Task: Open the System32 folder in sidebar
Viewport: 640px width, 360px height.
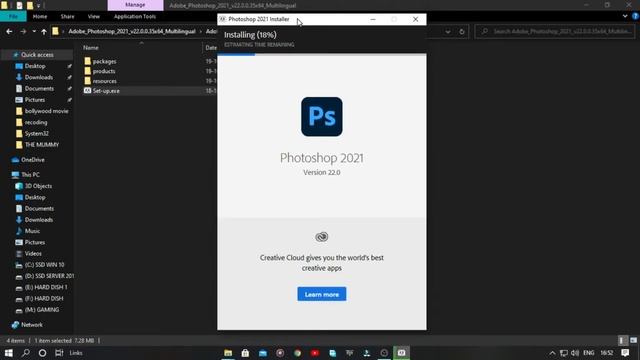Action: point(36,133)
